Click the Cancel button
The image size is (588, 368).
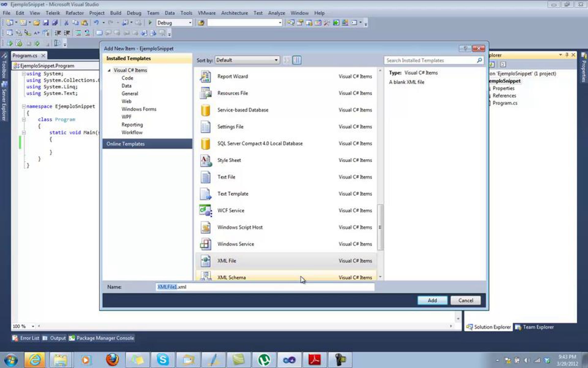pyautogui.click(x=465, y=300)
